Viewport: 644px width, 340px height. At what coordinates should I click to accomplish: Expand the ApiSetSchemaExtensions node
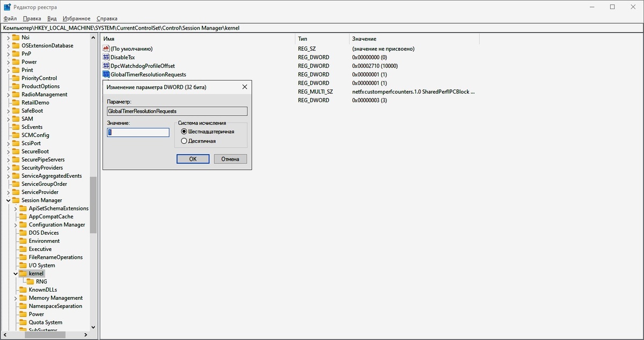pos(16,208)
